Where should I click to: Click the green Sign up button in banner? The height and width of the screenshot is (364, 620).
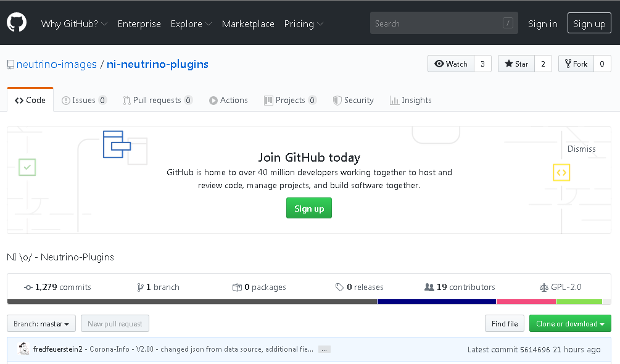click(x=309, y=209)
